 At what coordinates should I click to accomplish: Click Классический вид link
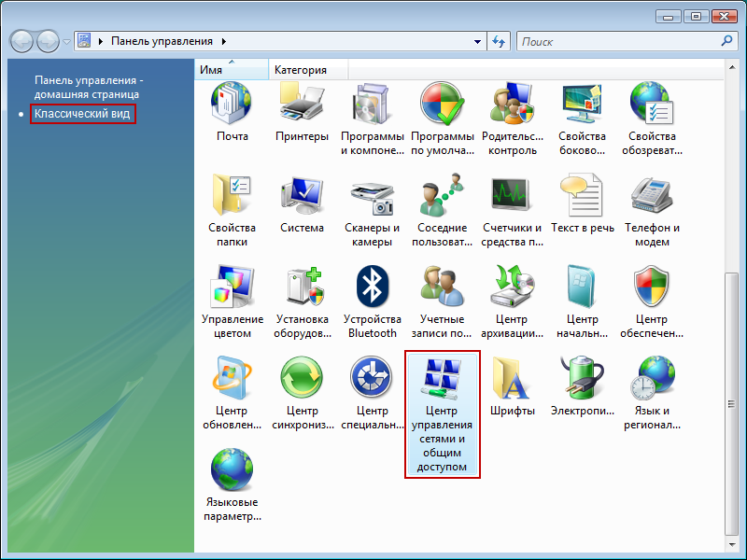(82, 114)
